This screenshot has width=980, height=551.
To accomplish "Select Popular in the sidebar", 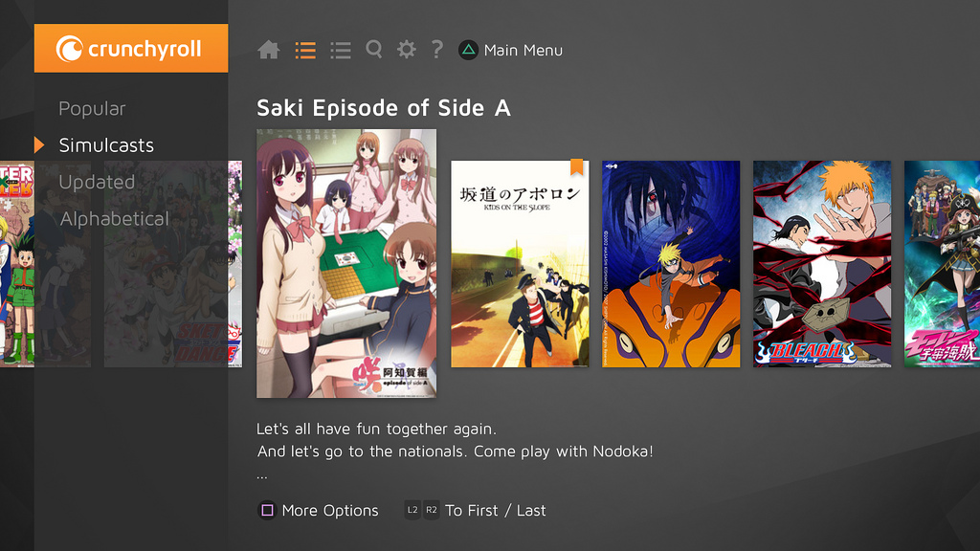I will pyautogui.click(x=92, y=109).
